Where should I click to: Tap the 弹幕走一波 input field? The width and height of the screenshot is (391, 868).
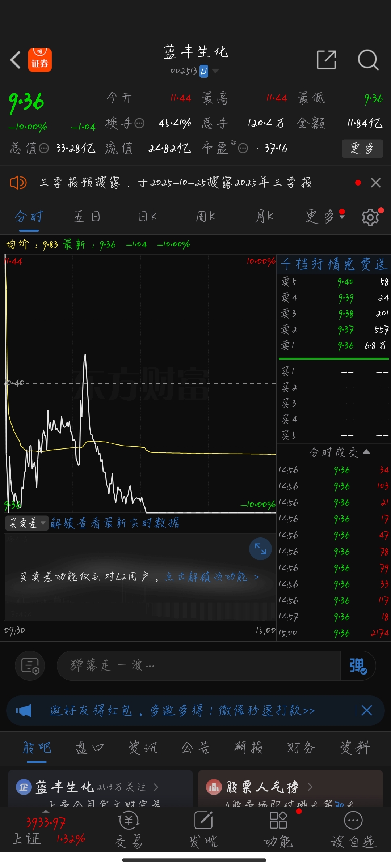(198, 665)
